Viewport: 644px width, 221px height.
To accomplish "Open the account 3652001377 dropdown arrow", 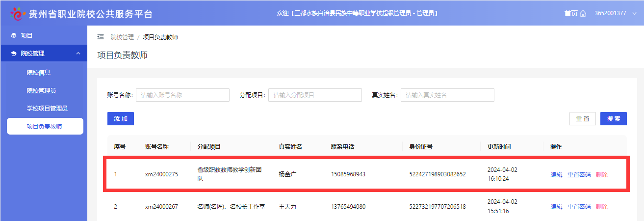I will [634, 13].
